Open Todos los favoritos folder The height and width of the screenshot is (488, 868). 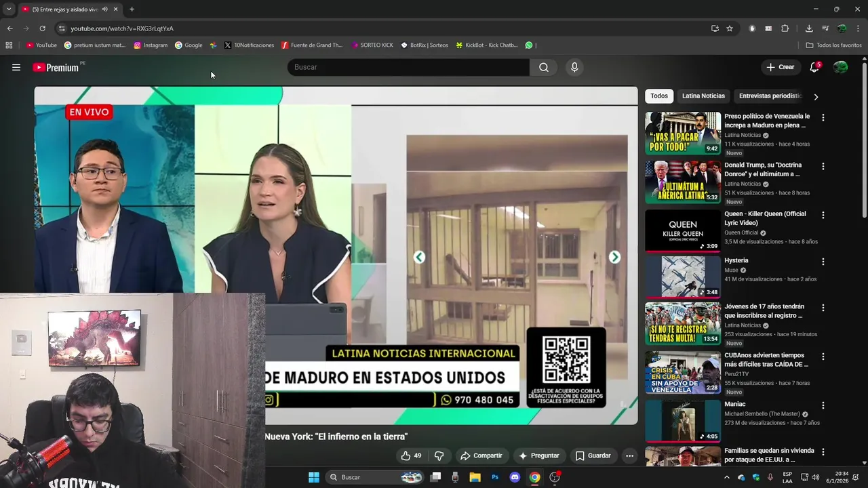[833, 45]
